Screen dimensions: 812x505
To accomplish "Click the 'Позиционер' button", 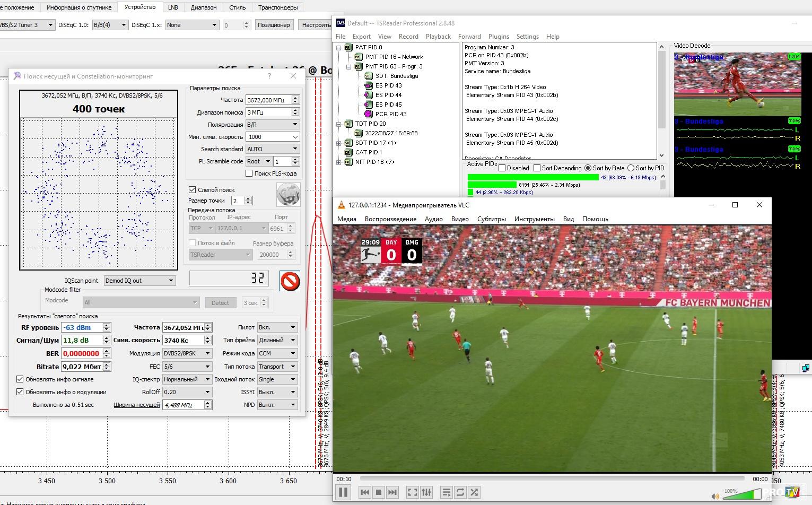I will (x=273, y=25).
